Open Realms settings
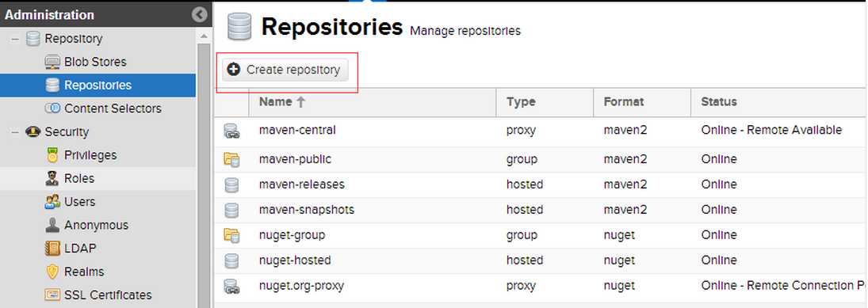 (x=84, y=272)
